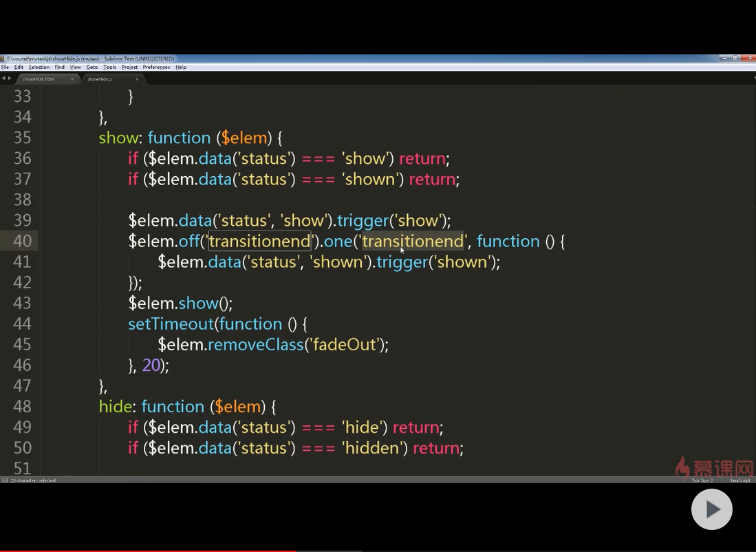Open the Project menu
Viewport: 756px width, 552px height.
point(129,67)
